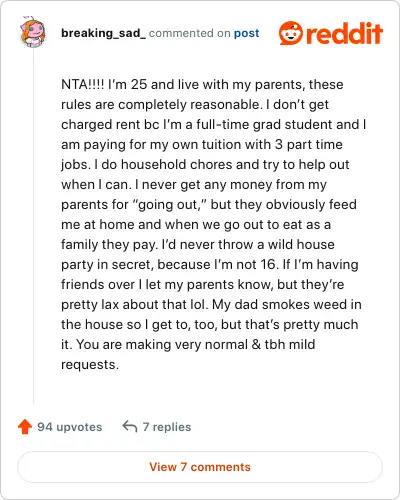400x500 pixels.
Task: Click "NTA!!!!" at the comment's start
Action: (x=83, y=84)
